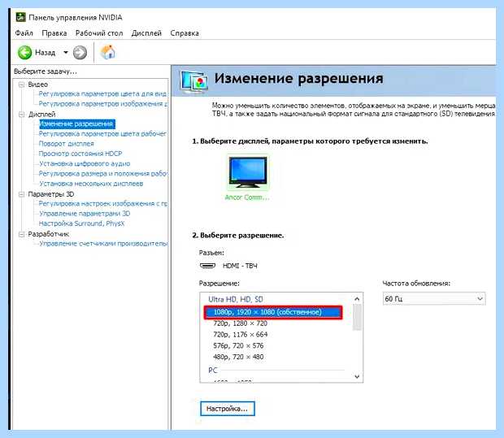Viewport: 504px width, 438px height.
Task: Collapse the Дисплей tree node
Action: [x=21, y=115]
